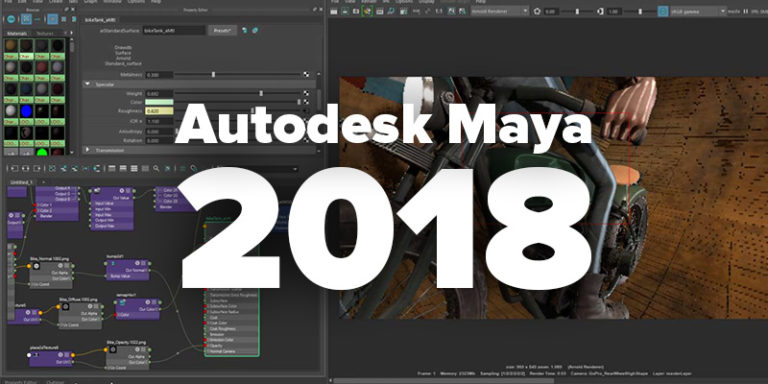Viewport: 768px width, 384px height.
Task: Click the gamma slider in render view
Action: [640, 11]
